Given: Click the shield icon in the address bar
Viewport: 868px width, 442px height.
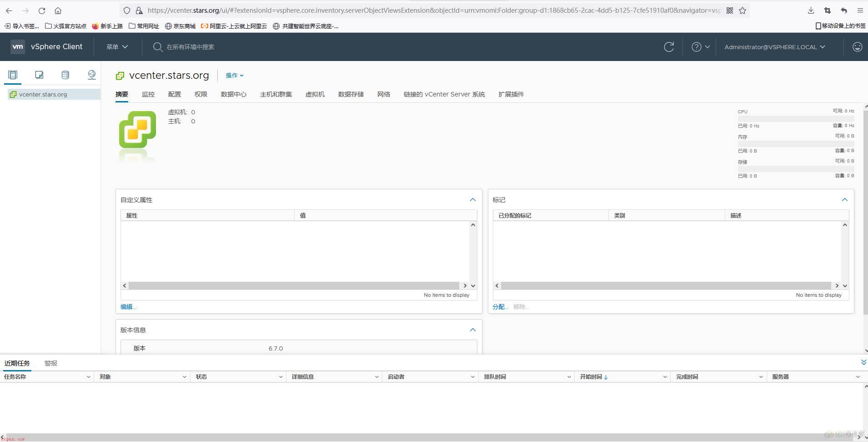Looking at the screenshot, I should 127,10.
